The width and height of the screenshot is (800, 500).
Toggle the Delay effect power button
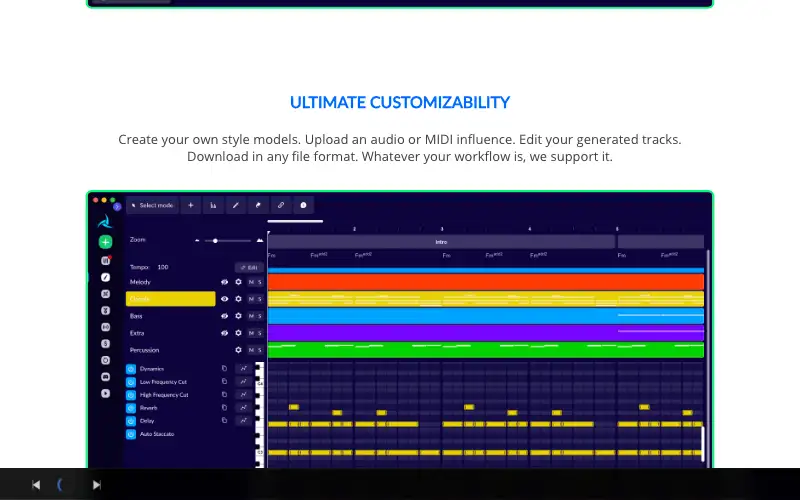(131, 421)
